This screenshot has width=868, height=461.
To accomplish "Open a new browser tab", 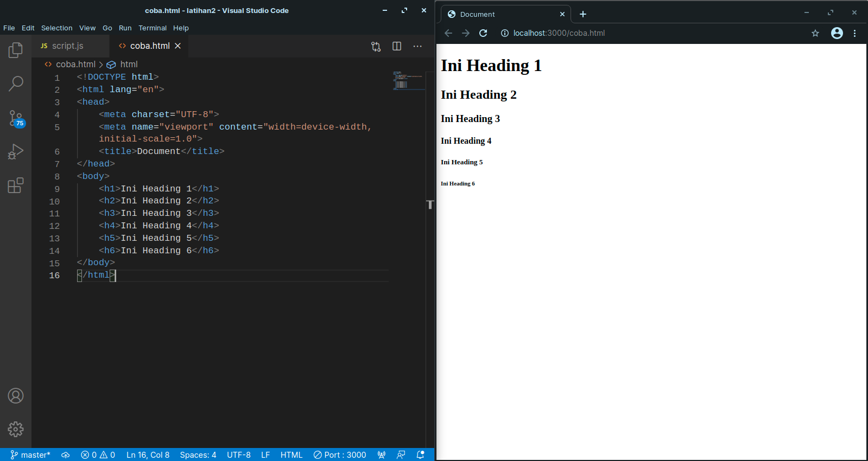I will [x=583, y=14].
